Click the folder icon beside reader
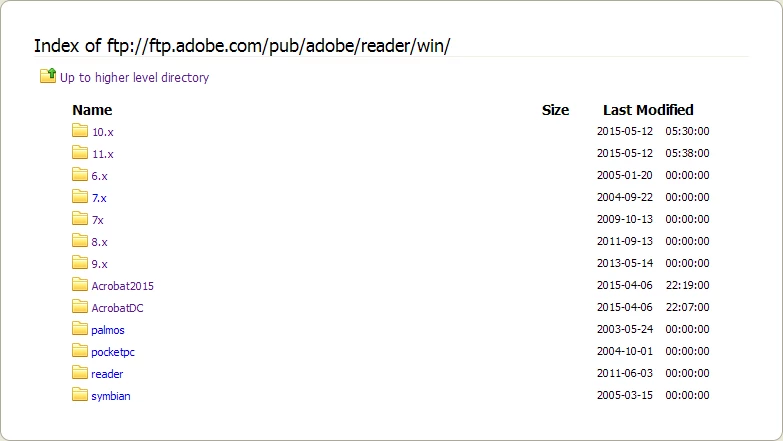Screen dimensions: 783x441 (x=79, y=373)
